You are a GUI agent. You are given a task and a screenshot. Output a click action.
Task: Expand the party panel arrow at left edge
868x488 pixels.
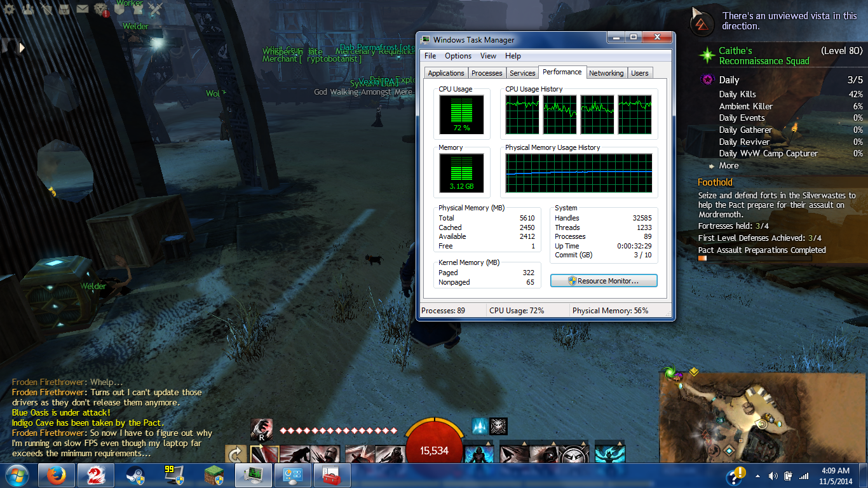coord(22,47)
